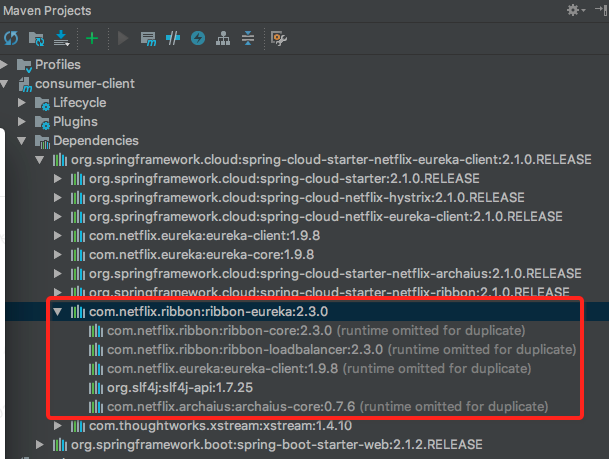The height and width of the screenshot is (459, 609).
Task: Select ribbon-core:2.3.0 omitted duplicate row
Action: tap(316, 330)
